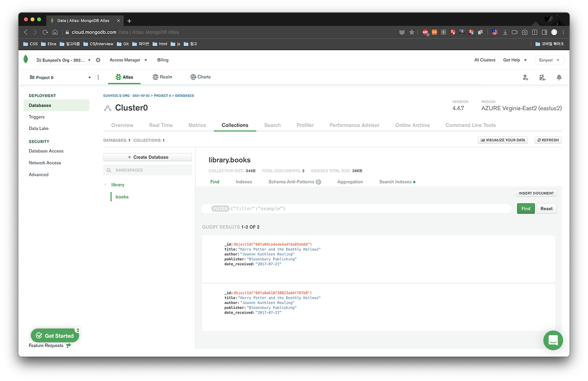Image resolution: width=588 pixels, height=381 pixels.
Task: Focus the query filter input field
Action: point(356,208)
